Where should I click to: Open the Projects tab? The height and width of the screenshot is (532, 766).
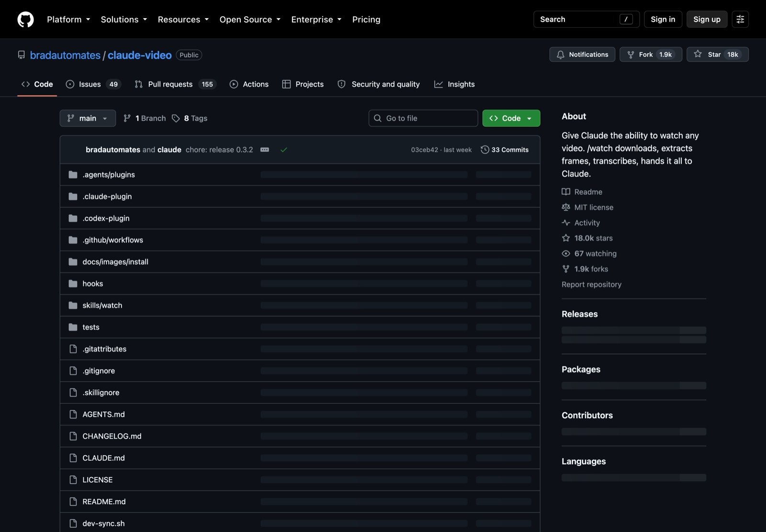point(303,84)
